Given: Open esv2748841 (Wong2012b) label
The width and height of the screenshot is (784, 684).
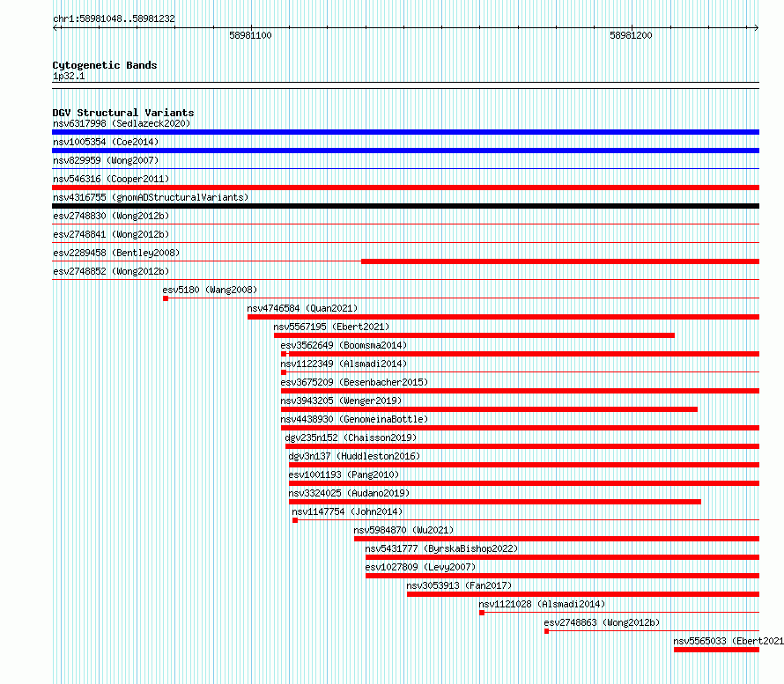Looking at the screenshot, I should [111, 234].
